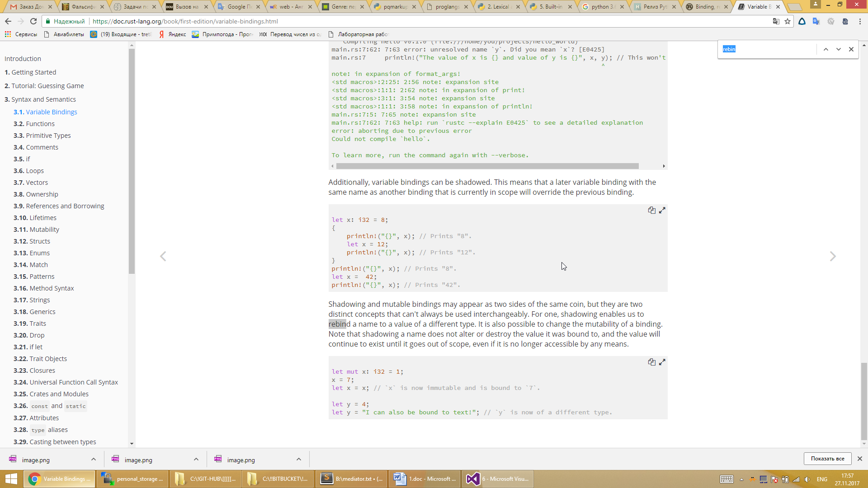
Task: Switch to the pqmarkup browser tab
Action: (x=394, y=7)
